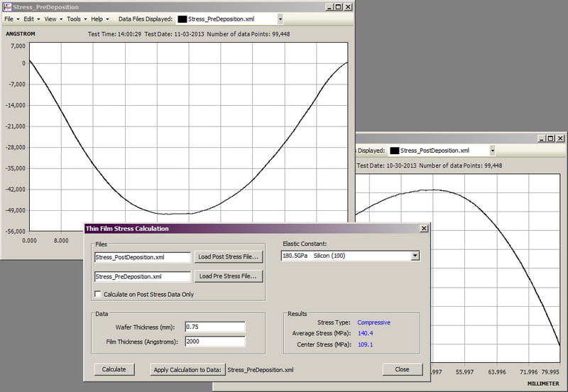
Task: Open the Stress_PostDeposition.xml data files dropdown
Action: 492,151
